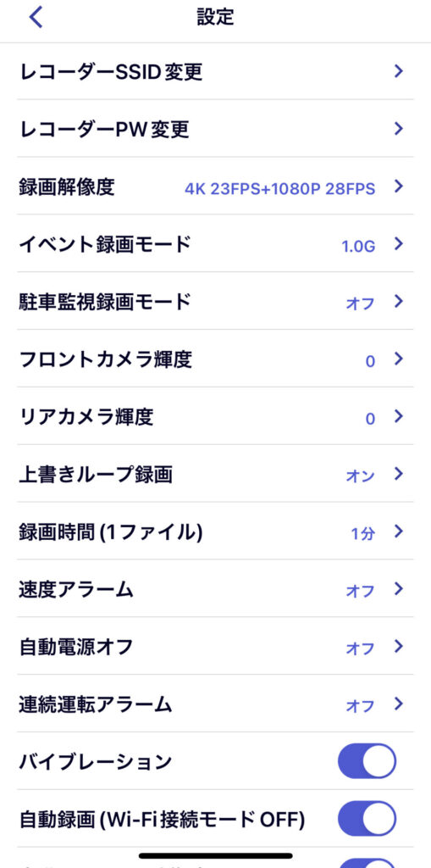Open レコーダーSSID変更 chevron
Screen dimensions: 431x868
point(398,71)
